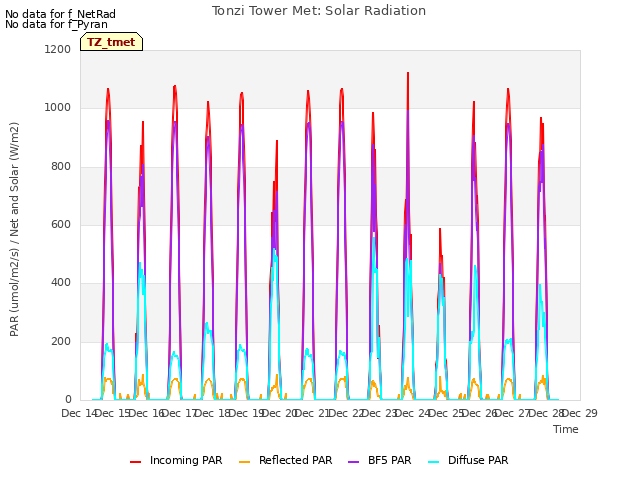
Task: Click the 'No data for f_Pyran' message
Action: pyautogui.click(x=56, y=24)
